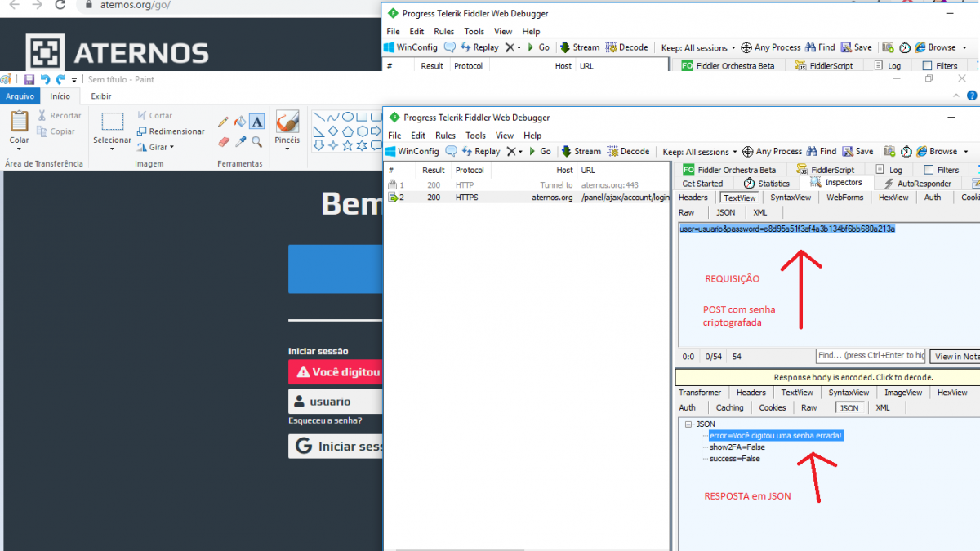Image resolution: width=980 pixels, height=551 pixels.
Task: Select the Eraser tool in Paint
Action: 223,141
